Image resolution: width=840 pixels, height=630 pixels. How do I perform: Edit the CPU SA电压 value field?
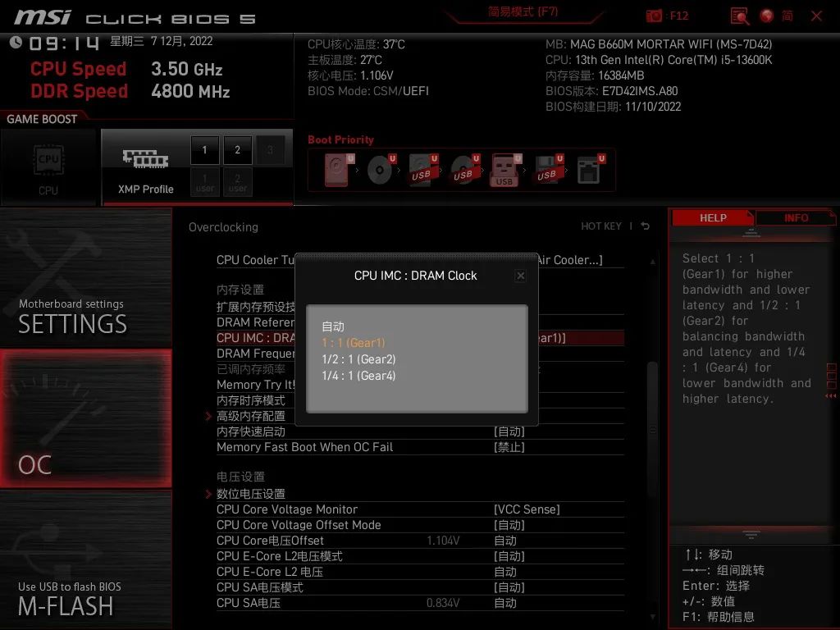coord(505,603)
